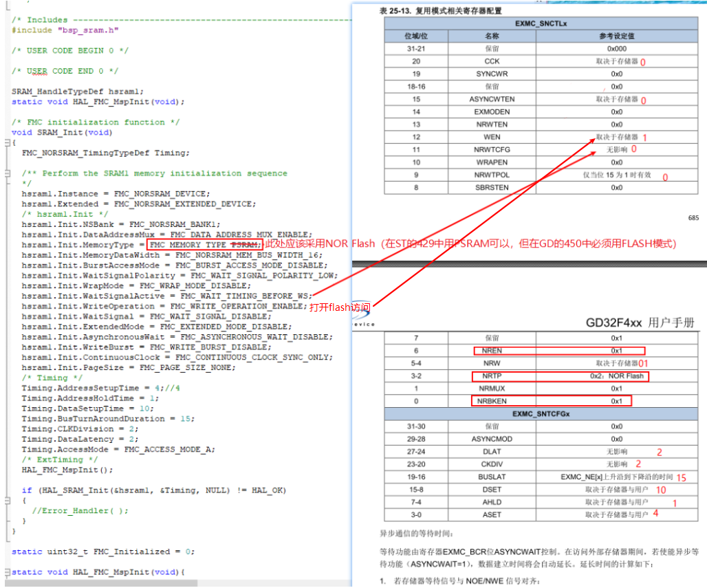707x588 pixels.
Task: Select the #include "bsp_sram.h" directive
Action: coord(65,30)
